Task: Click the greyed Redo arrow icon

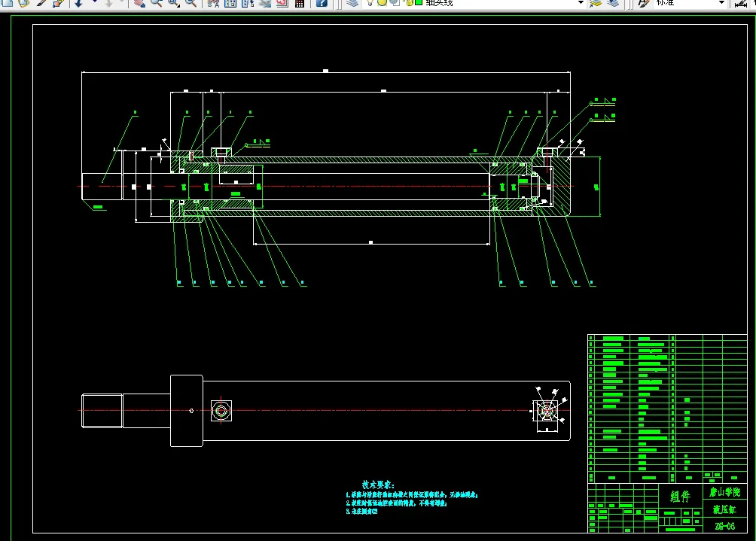Action: 109,3
